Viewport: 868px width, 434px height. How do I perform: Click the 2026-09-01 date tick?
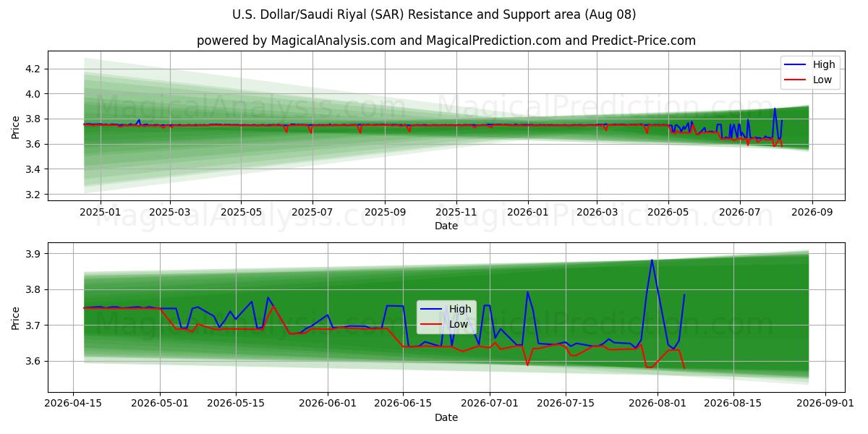[825, 404]
